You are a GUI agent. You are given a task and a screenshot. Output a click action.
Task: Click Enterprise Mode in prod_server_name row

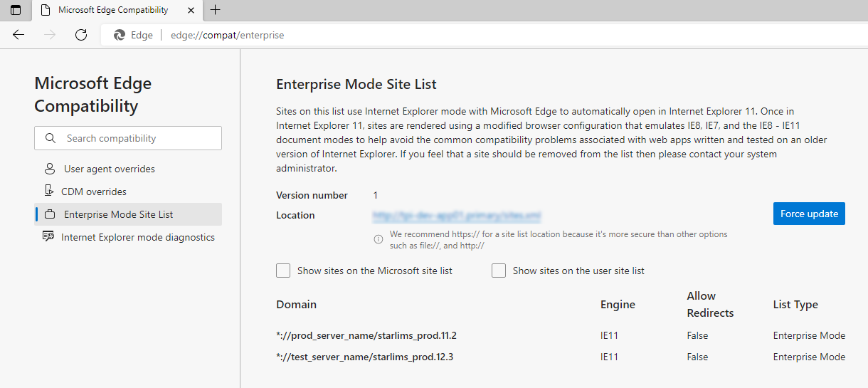click(809, 335)
